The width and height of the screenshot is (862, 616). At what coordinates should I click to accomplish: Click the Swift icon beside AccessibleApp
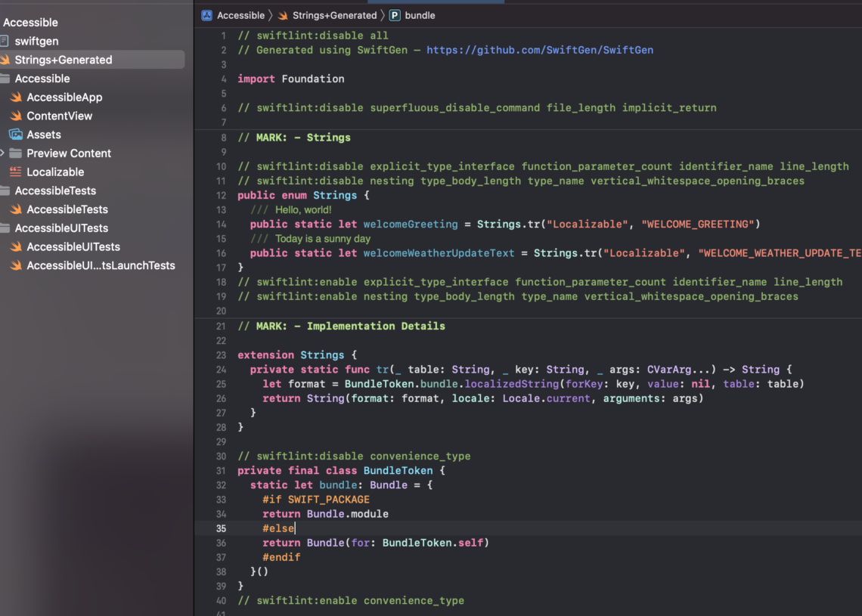16,98
